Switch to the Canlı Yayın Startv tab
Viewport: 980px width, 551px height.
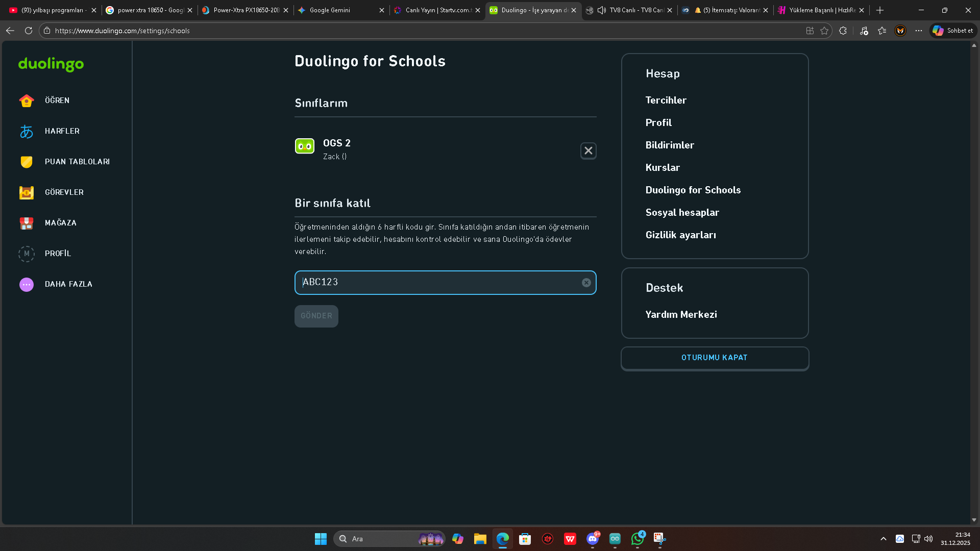(436, 10)
